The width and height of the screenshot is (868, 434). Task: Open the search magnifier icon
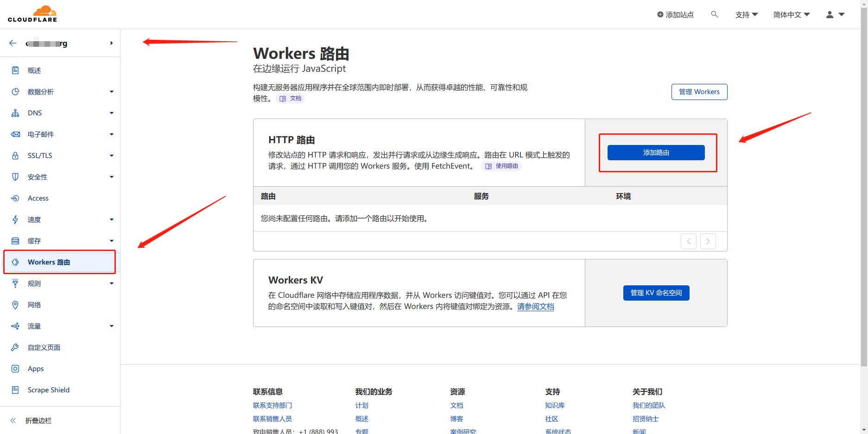tap(714, 14)
